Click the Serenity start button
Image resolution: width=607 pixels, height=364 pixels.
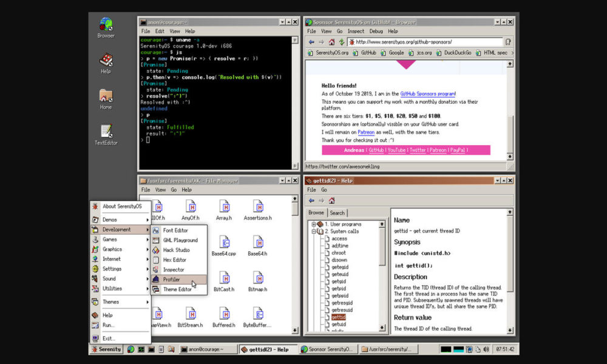pyautogui.click(x=106, y=349)
